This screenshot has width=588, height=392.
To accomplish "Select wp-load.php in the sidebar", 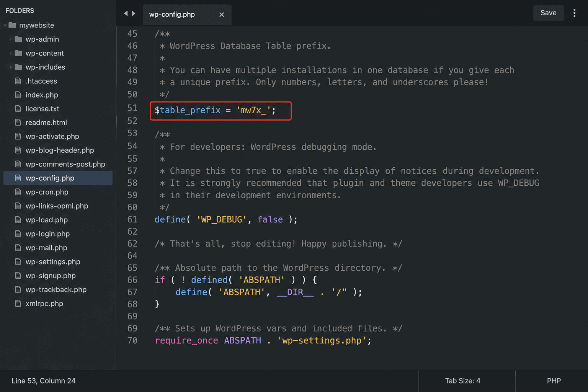I will 47,220.
